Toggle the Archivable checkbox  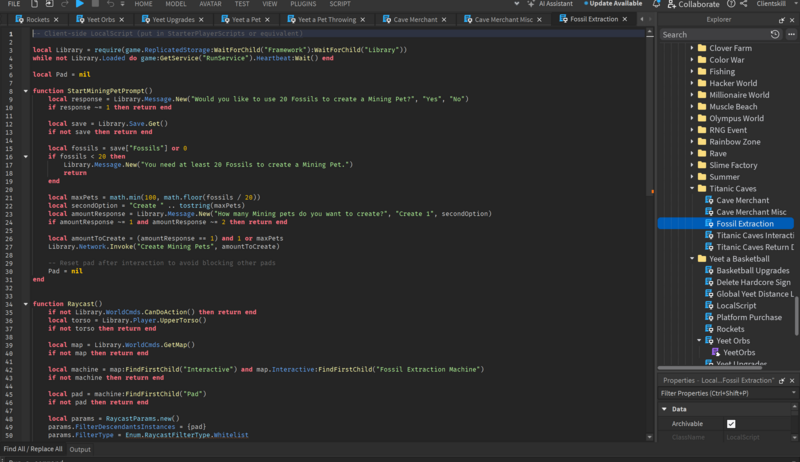(x=731, y=424)
